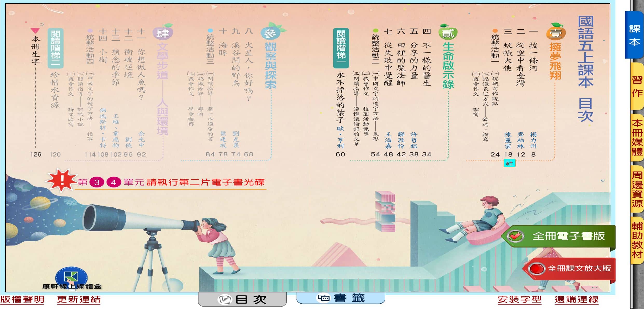Open 珍惜水資源 reading
This screenshot has height=309, width=644.
(55, 90)
